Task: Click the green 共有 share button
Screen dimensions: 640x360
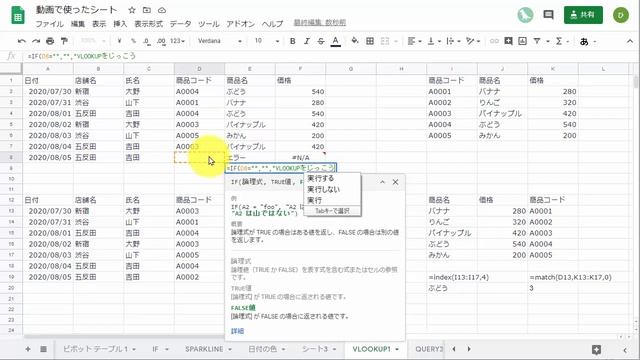Action: point(583,15)
